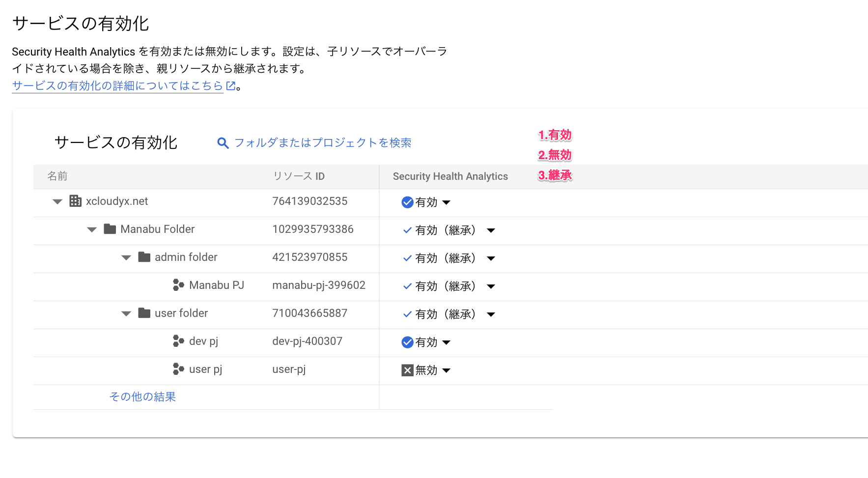Click the Manabu Folder folder icon
This screenshot has height=478, width=868.
tap(110, 229)
